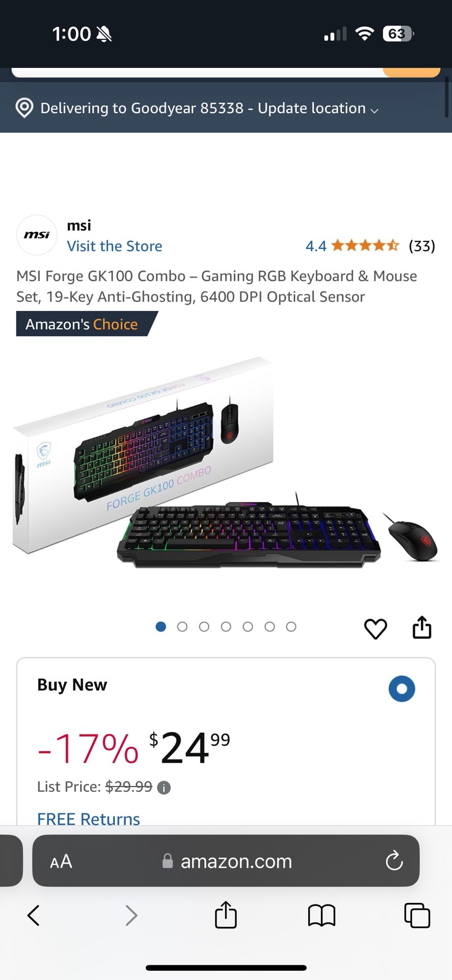Tap the location pin icon
The width and height of the screenshot is (452, 980).
click(24, 108)
